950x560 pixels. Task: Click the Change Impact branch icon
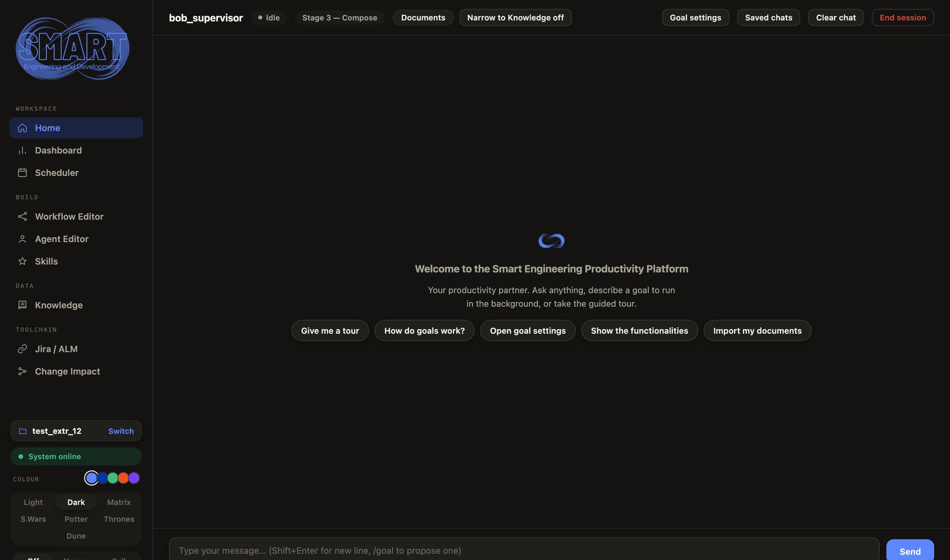[22, 372]
